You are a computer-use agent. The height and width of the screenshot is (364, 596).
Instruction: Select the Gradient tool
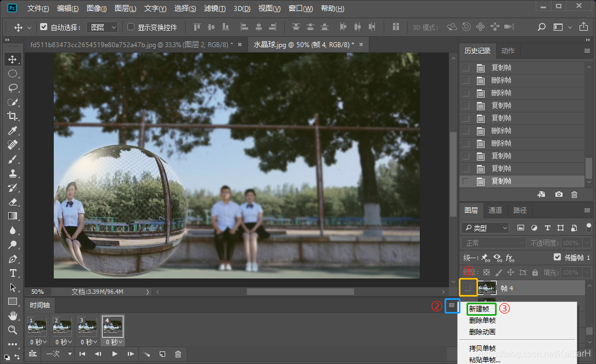[13, 216]
